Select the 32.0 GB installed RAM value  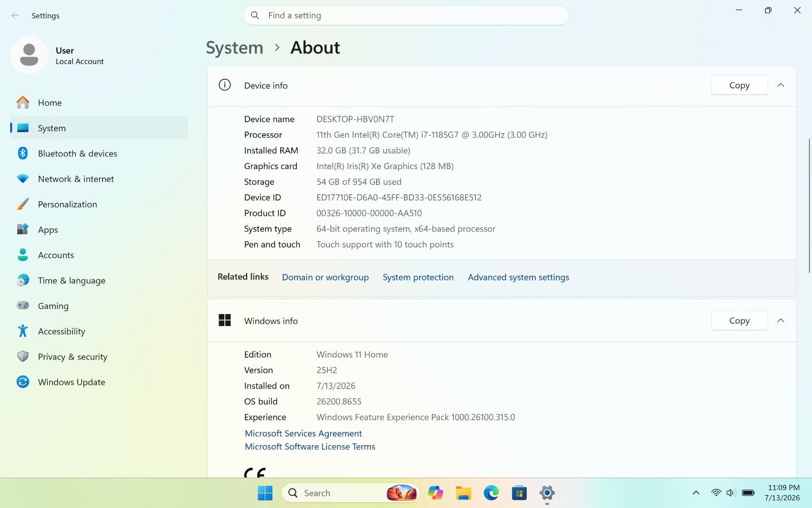pyautogui.click(x=363, y=150)
